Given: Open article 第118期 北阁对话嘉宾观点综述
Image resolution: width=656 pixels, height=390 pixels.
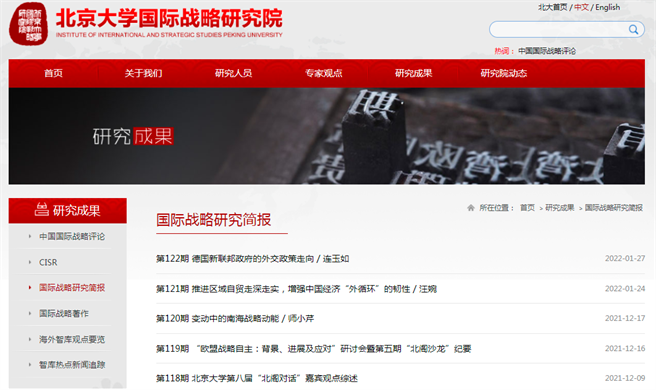Looking at the screenshot, I should [257, 378].
